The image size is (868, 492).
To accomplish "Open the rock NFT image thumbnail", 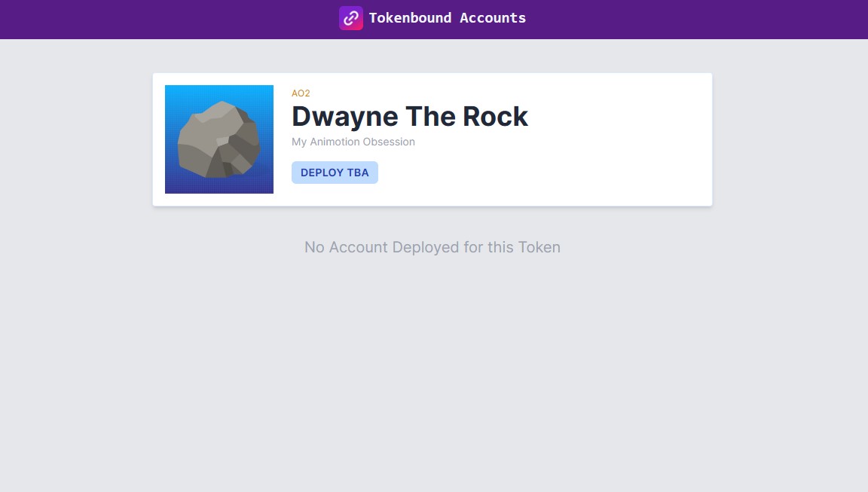I will coord(219,139).
